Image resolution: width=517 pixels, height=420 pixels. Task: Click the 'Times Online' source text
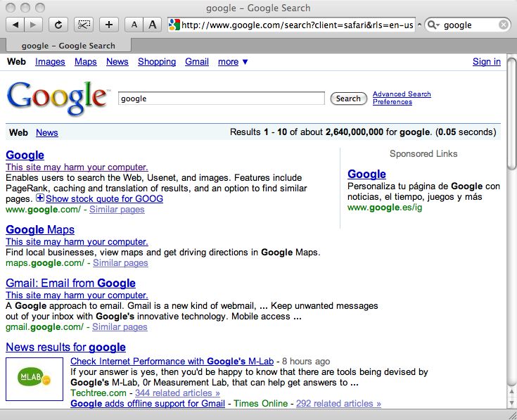point(260,404)
